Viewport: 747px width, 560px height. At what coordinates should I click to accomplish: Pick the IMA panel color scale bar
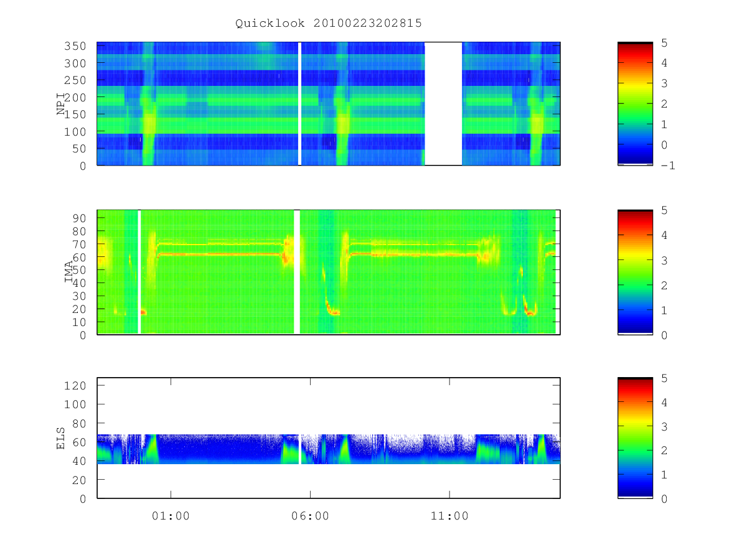click(635, 272)
